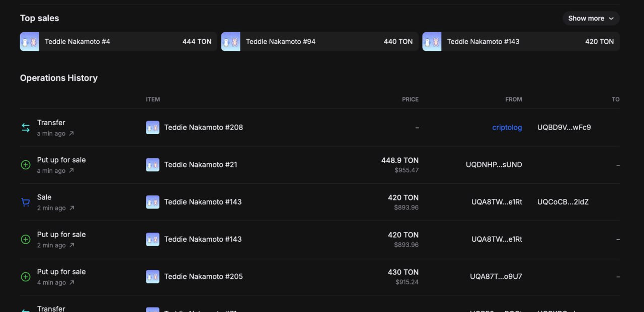Click the PRICE column header

click(x=410, y=99)
